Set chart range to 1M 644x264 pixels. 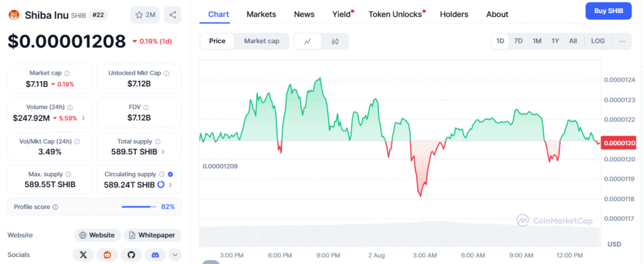pos(537,41)
